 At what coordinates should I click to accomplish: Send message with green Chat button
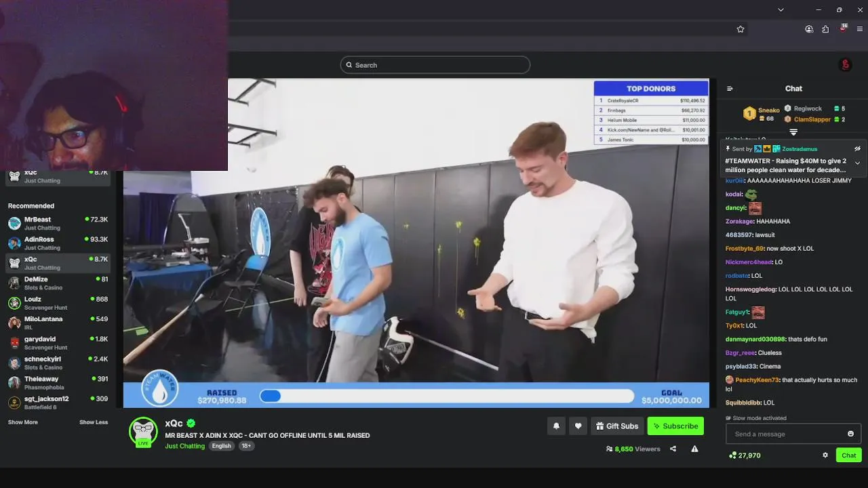pos(848,455)
